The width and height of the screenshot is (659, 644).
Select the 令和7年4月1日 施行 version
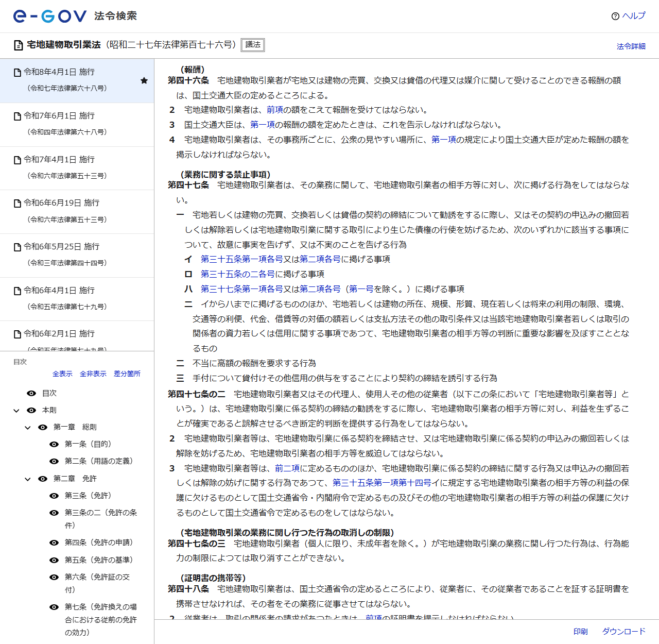pos(77,168)
